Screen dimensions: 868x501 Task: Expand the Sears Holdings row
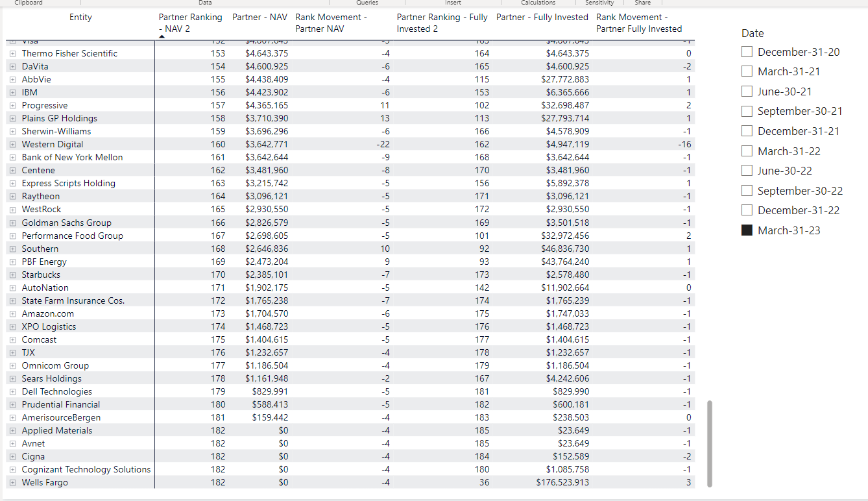[12, 378]
